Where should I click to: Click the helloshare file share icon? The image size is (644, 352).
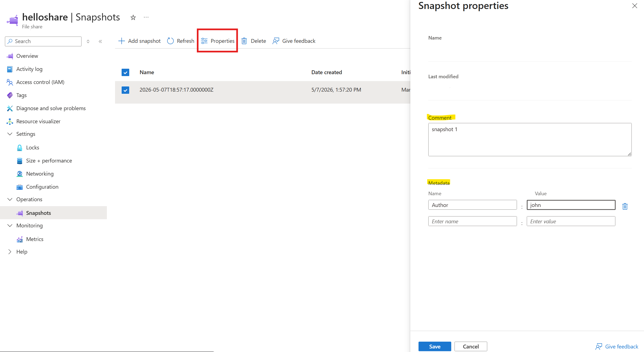tap(12, 20)
